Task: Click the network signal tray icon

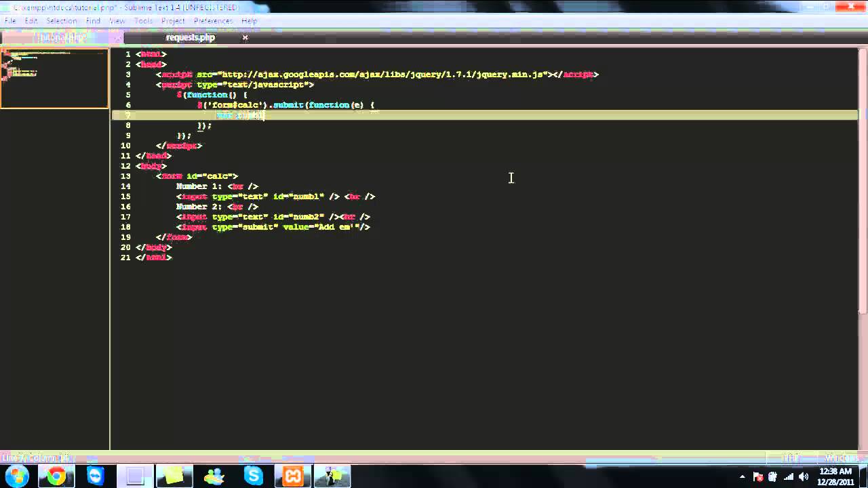Action: (788, 476)
